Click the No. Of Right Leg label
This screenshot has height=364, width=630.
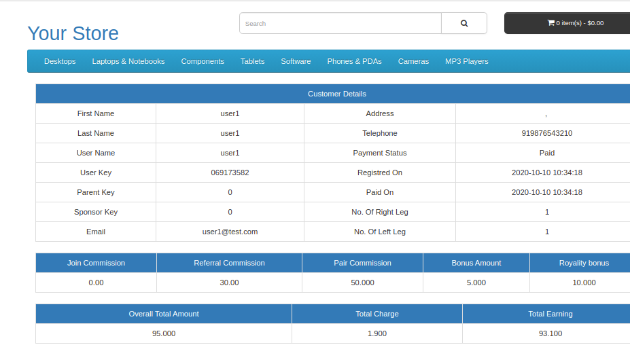tap(380, 212)
